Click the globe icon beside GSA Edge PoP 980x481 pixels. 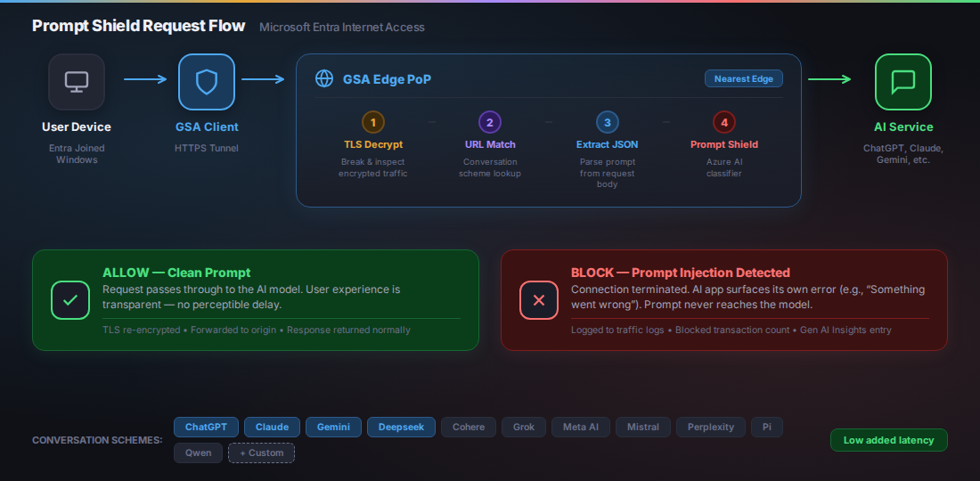click(x=323, y=78)
